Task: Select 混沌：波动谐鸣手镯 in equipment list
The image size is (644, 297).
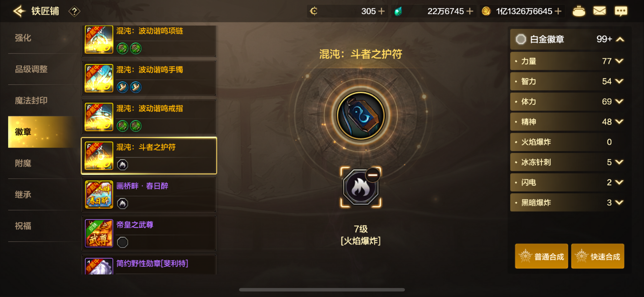Action: [149, 78]
